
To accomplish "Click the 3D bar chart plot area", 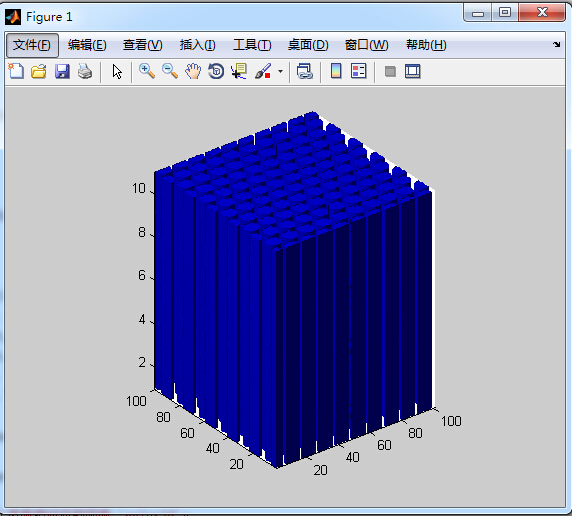I will click(294, 290).
